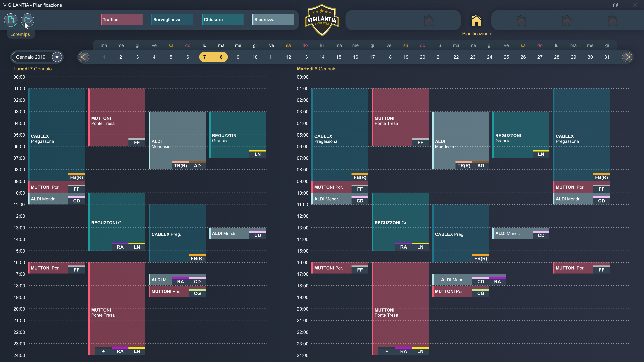This screenshot has width=644, height=362.
Task: Click the plus tag on Monday's evening Muttoni Ponte Tresa shift
Action: tap(103, 351)
